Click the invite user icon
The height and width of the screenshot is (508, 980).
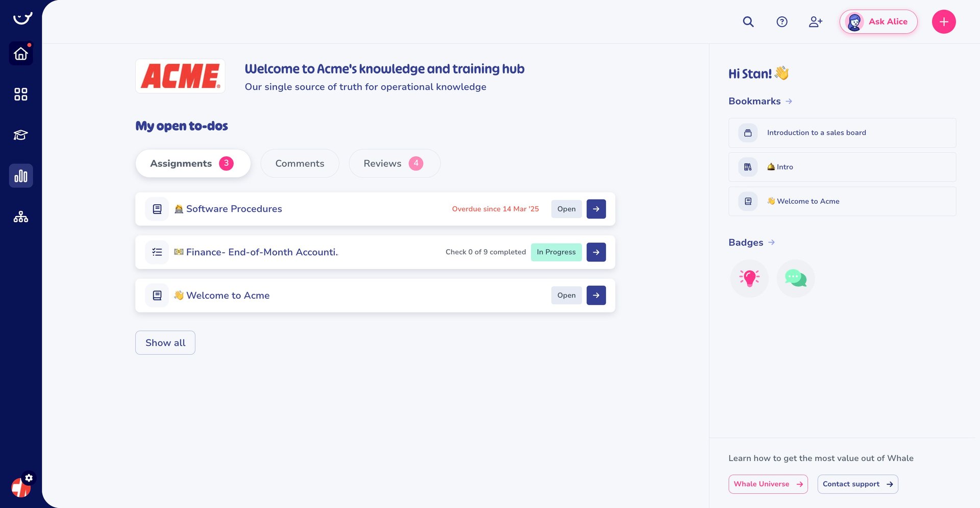[816, 22]
